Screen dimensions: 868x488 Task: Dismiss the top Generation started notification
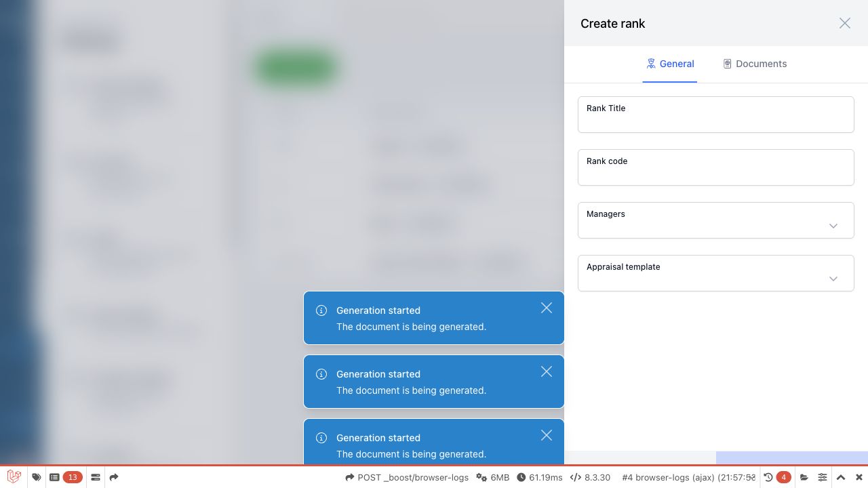pos(547,308)
